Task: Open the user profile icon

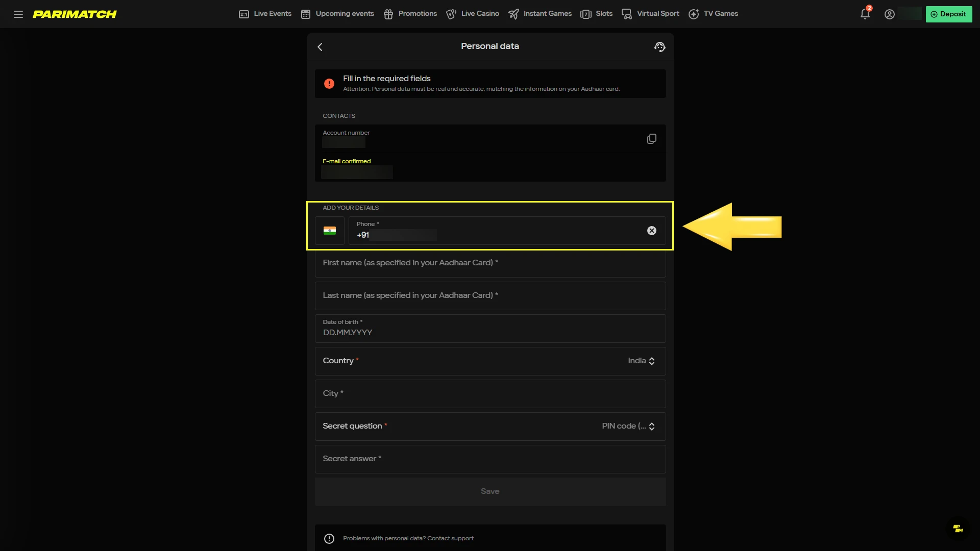Action: [890, 14]
